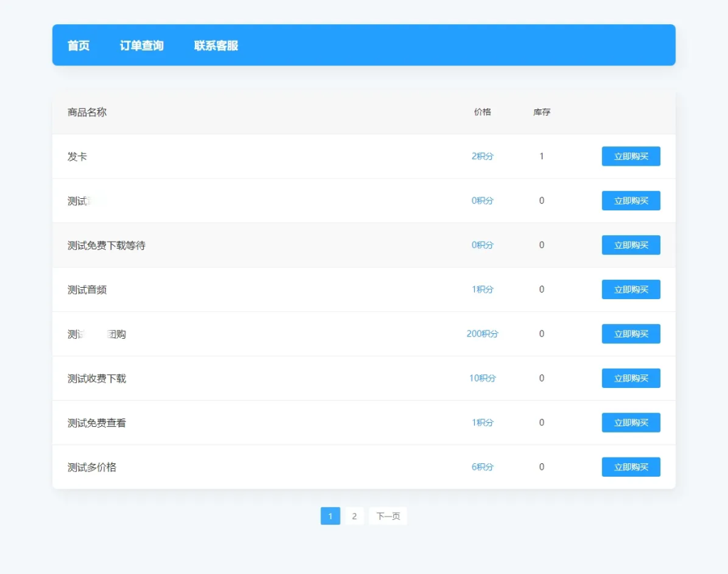Go to next page via 下一页
Image resolution: width=728 pixels, height=574 pixels.
click(x=387, y=516)
